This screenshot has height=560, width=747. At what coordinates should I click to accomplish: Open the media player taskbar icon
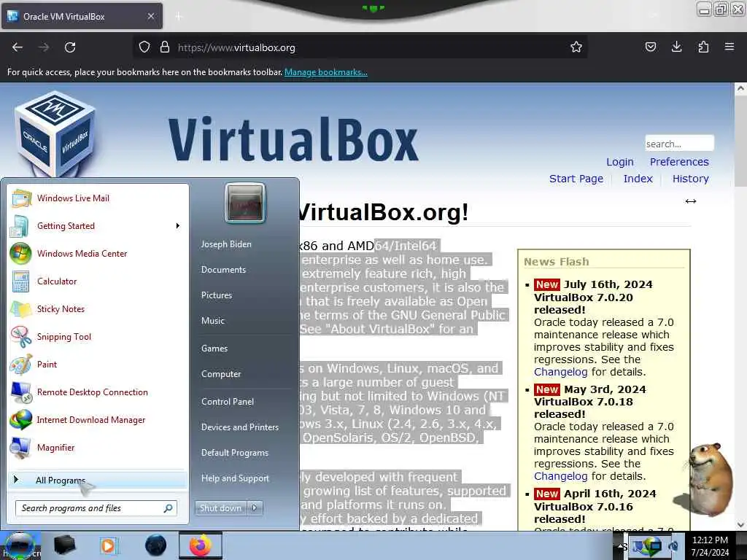(x=109, y=545)
